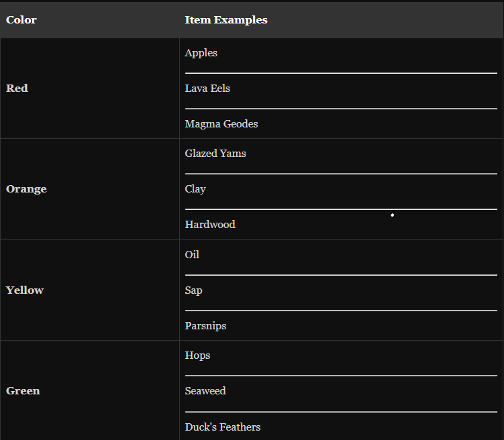Select the Green color cell
This screenshot has width=504, height=440.
click(x=23, y=391)
